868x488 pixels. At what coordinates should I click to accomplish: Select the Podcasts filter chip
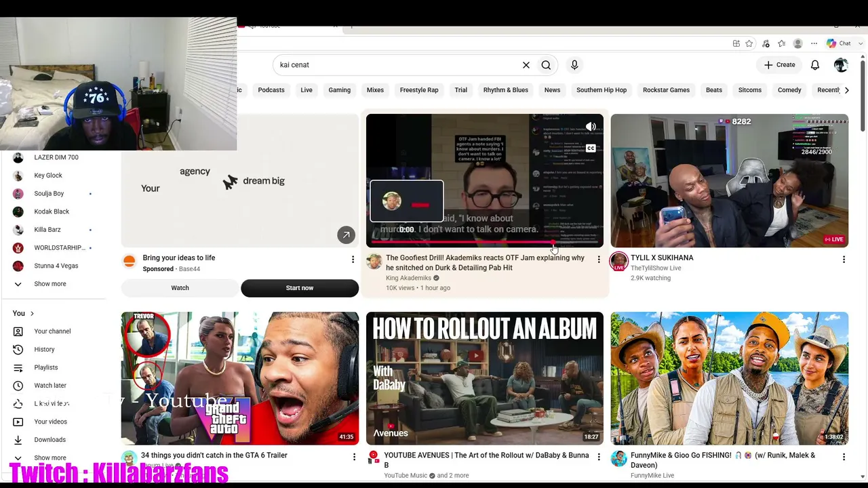(271, 90)
